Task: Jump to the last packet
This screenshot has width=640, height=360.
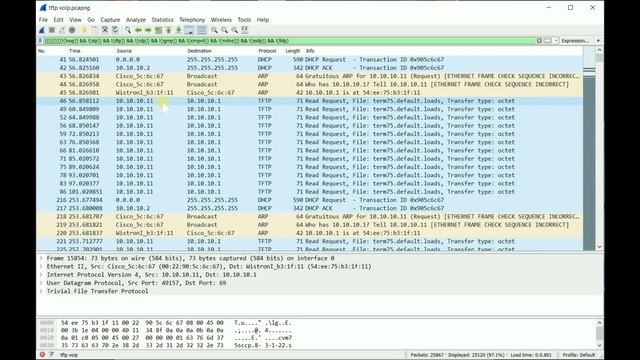Action: pos(179,30)
